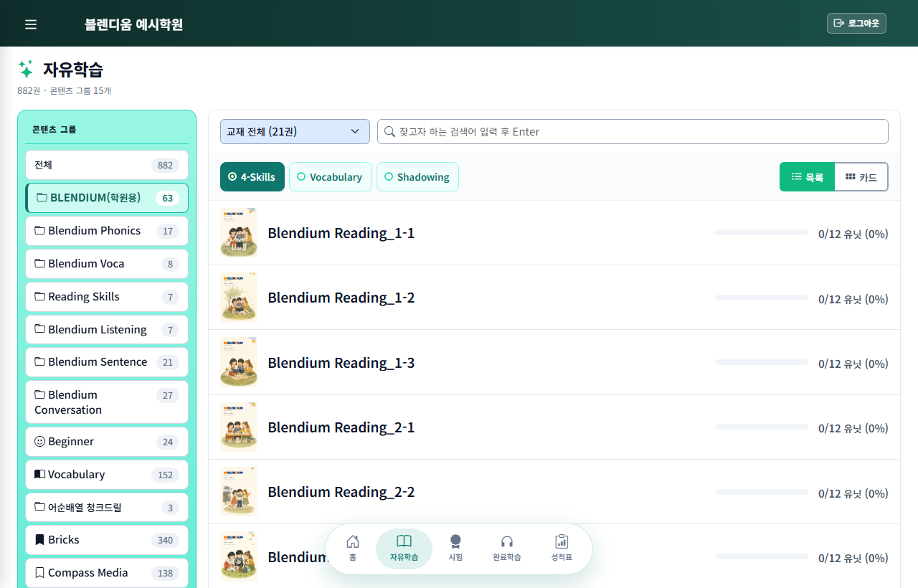Open the hamburger menu icon
Image resolution: width=918 pixels, height=588 pixels.
click(x=31, y=24)
